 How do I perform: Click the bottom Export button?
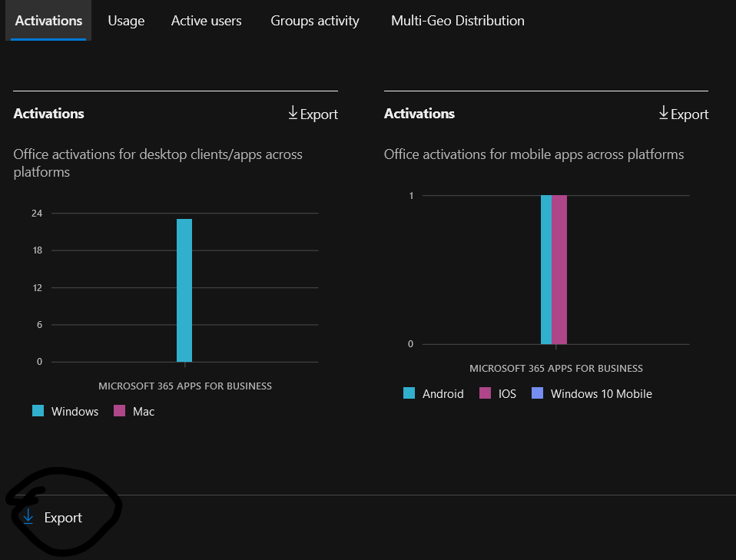pos(52,517)
